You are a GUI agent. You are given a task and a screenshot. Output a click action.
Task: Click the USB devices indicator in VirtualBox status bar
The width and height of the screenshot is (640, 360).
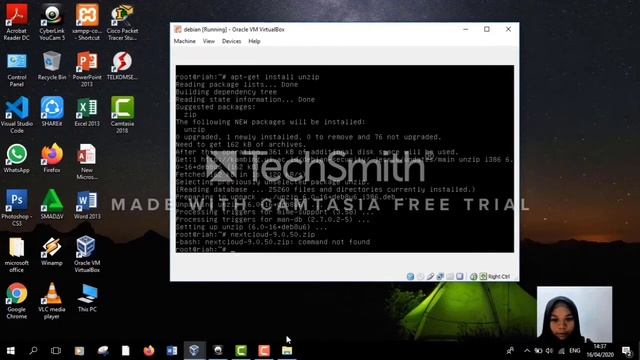point(430,276)
